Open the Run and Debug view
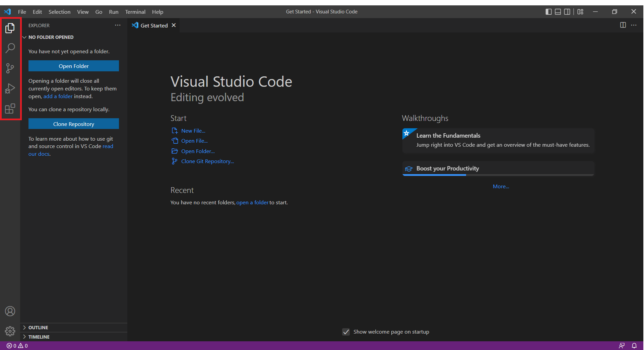644x350 pixels. tap(10, 88)
